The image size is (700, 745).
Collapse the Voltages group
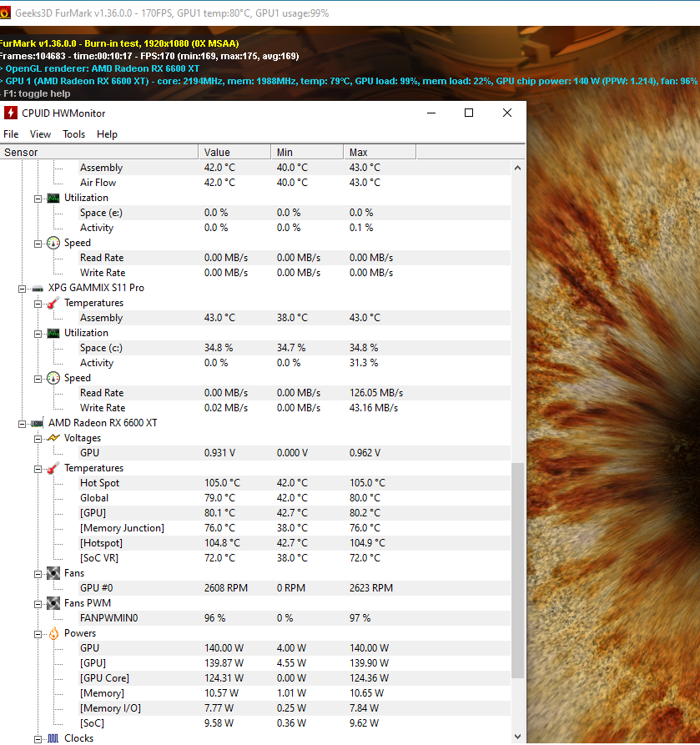(x=38, y=439)
